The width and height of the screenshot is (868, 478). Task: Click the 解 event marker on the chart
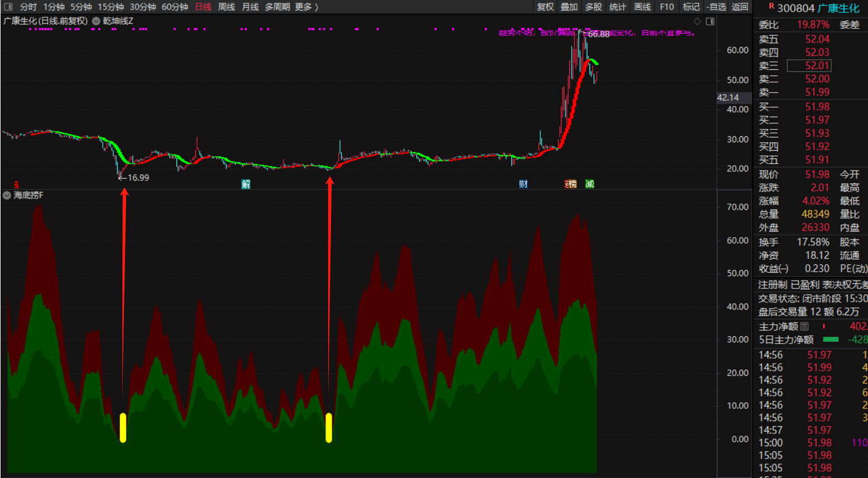click(x=246, y=184)
